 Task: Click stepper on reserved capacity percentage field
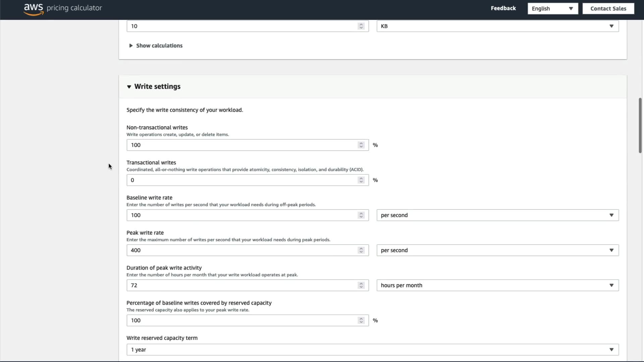(x=361, y=320)
